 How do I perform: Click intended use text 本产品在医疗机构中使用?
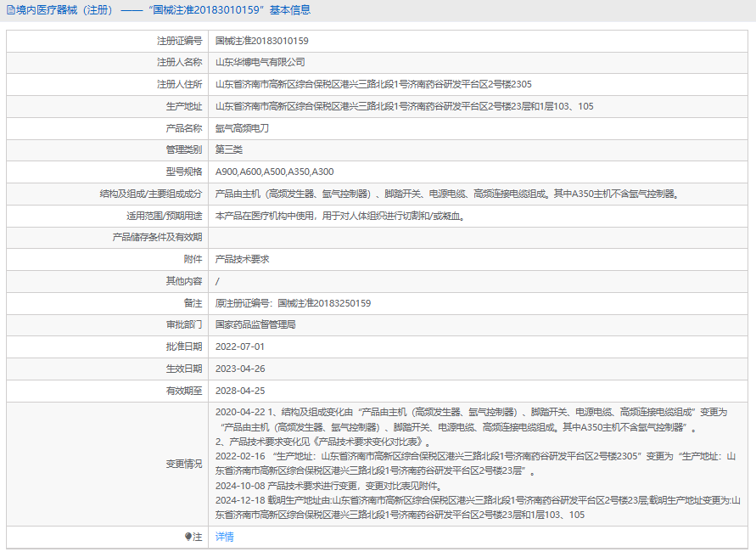coord(340,217)
